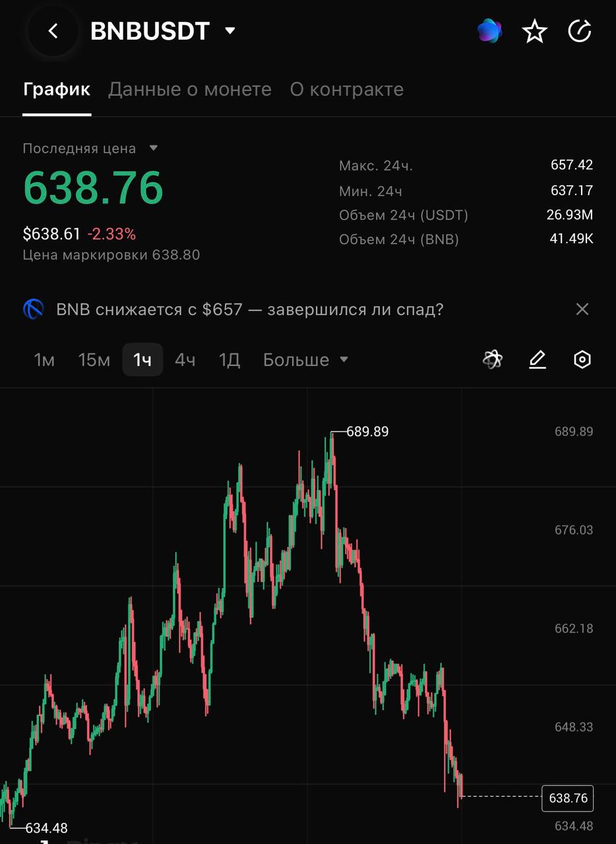Tap the 662.18 price axis label
This screenshot has width=616, height=844.
[573, 628]
